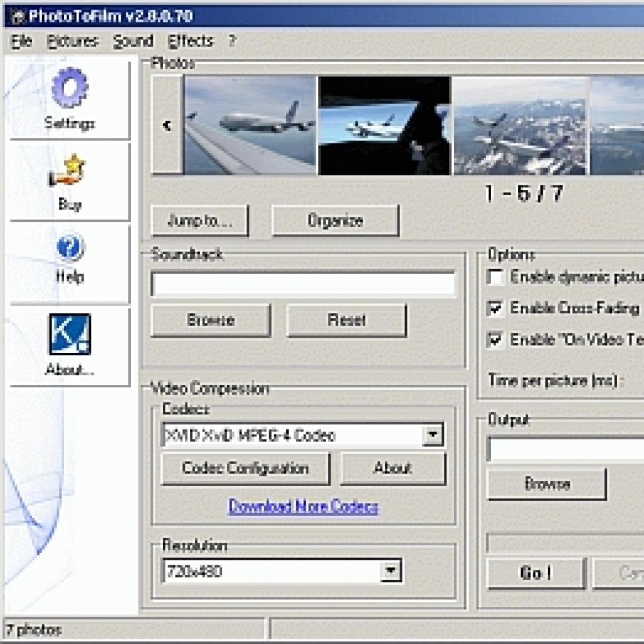Click the "7 photos" status bar text
This screenshot has width=644, height=644.
coord(34,630)
